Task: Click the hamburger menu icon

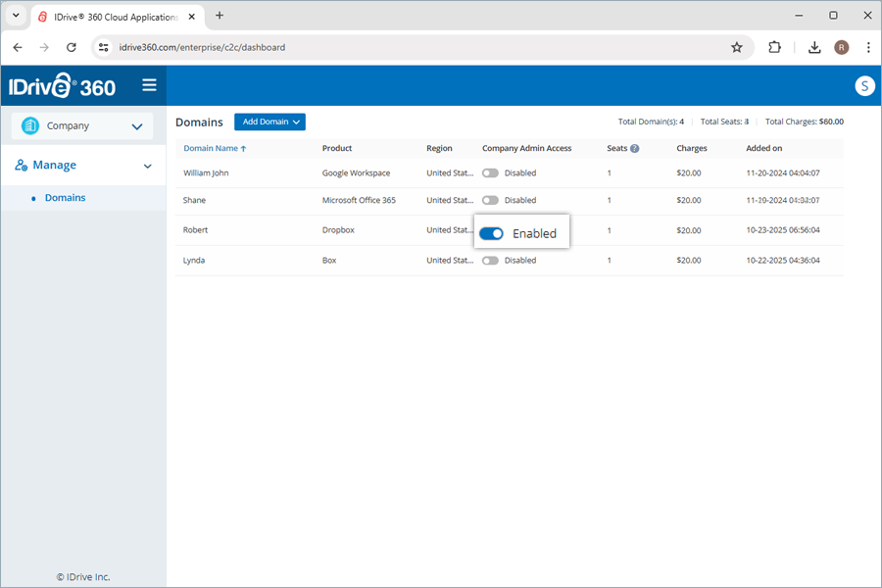Action: pyautogui.click(x=149, y=85)
